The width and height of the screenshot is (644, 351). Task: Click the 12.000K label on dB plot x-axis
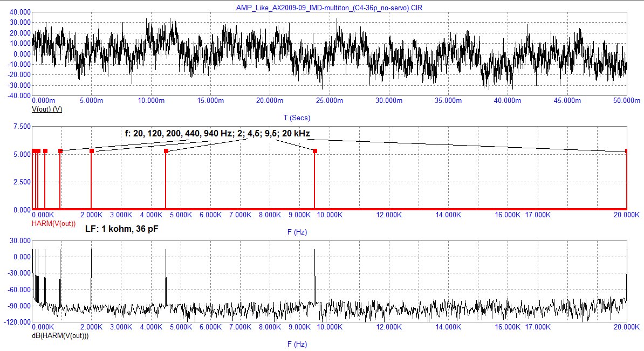389,327
